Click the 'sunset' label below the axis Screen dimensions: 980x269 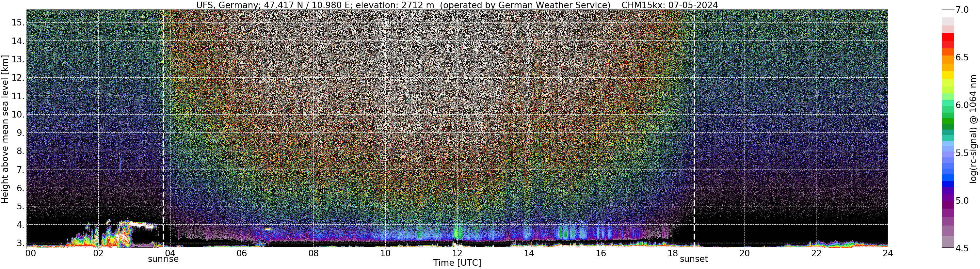(x=694, y=259)
